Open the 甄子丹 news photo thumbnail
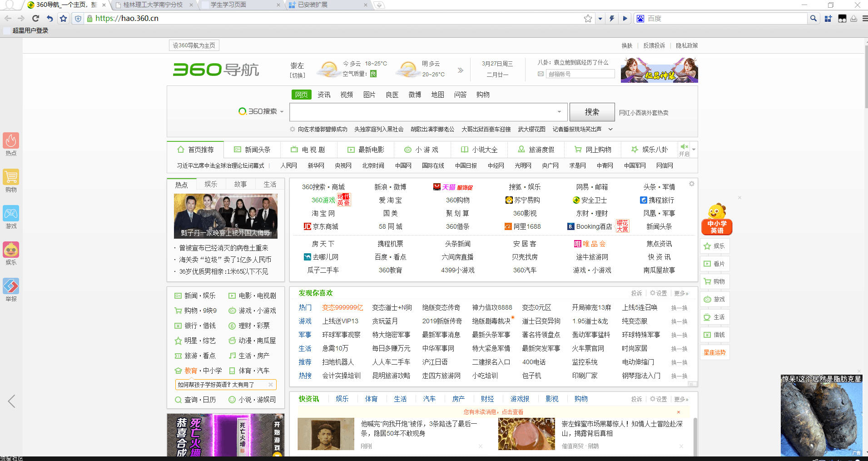This screenshot has width=868, height=461. pos(226,216)
